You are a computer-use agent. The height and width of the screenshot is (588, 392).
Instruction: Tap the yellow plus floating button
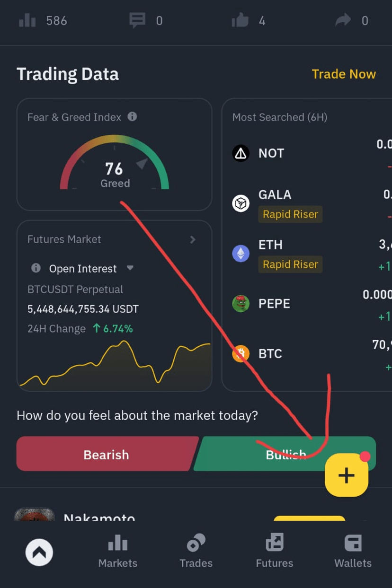pyautogui.click(x=347, y=475)
